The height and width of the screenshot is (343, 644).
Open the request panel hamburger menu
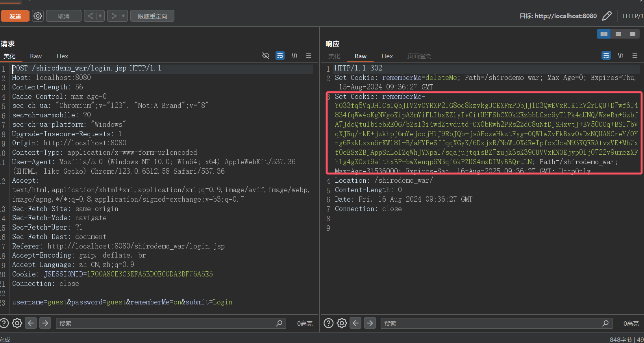click(309, 56)
